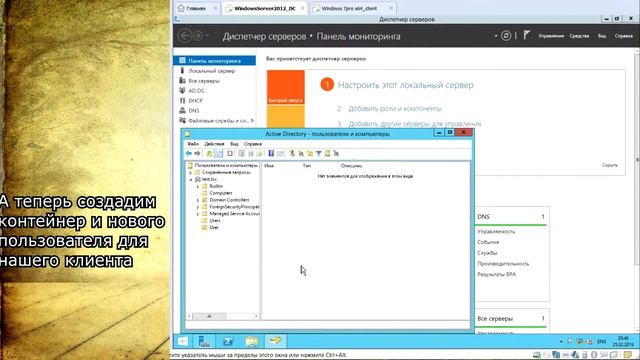This screenshot has height=360, width=640.
Task: Show hidden tray icons arrow
Action: point(561,341)
